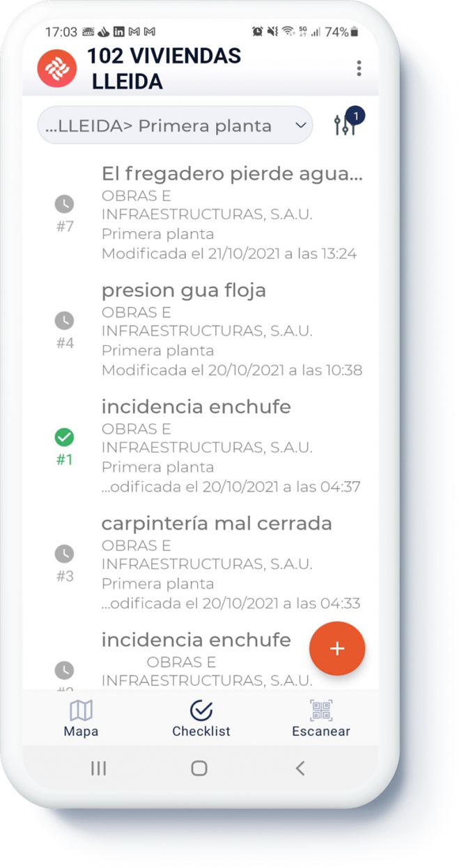Open the filter sliders icon
This screenshot has height=868, width=459.
pyautogui.click(x=345, y=125)
